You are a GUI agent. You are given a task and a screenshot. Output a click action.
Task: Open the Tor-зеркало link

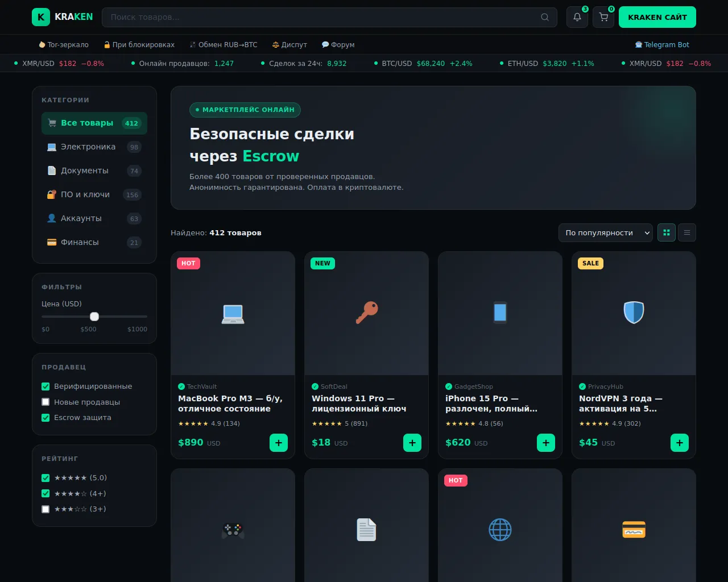pyautogui.click(x=64, y=44)
